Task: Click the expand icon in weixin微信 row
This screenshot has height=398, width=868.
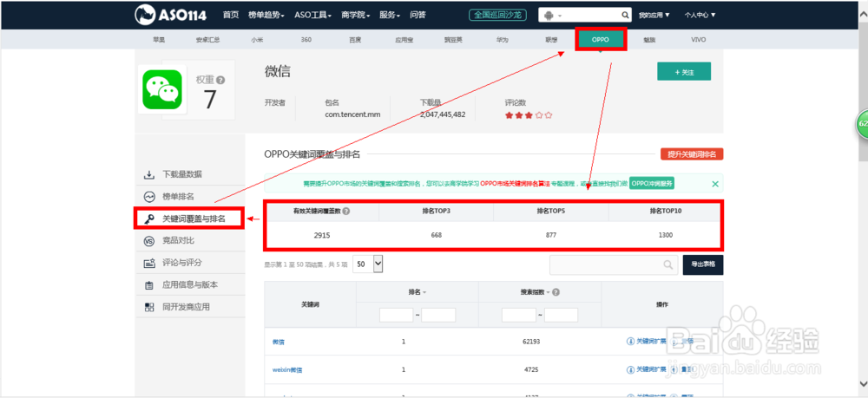Action: click(630, 369)
